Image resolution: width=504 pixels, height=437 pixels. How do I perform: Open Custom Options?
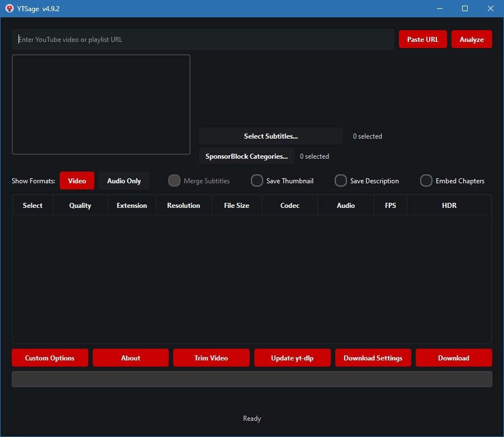(x=50, y=358)
